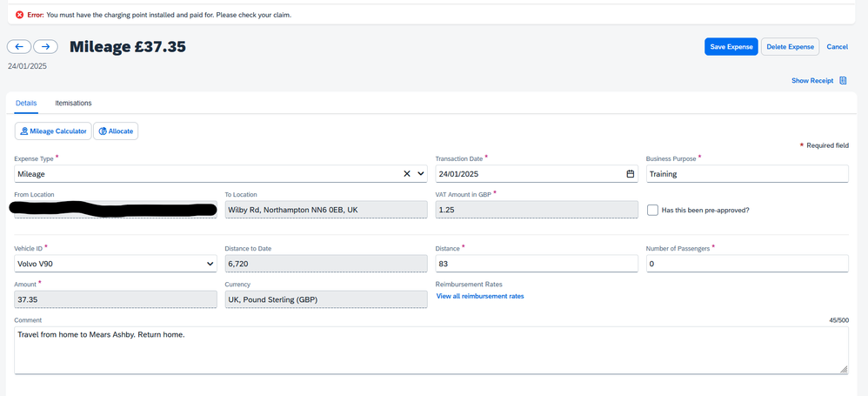Click the 45/500 character counter
The height and width of the screenshot is (396, 868).
(838, 320)
